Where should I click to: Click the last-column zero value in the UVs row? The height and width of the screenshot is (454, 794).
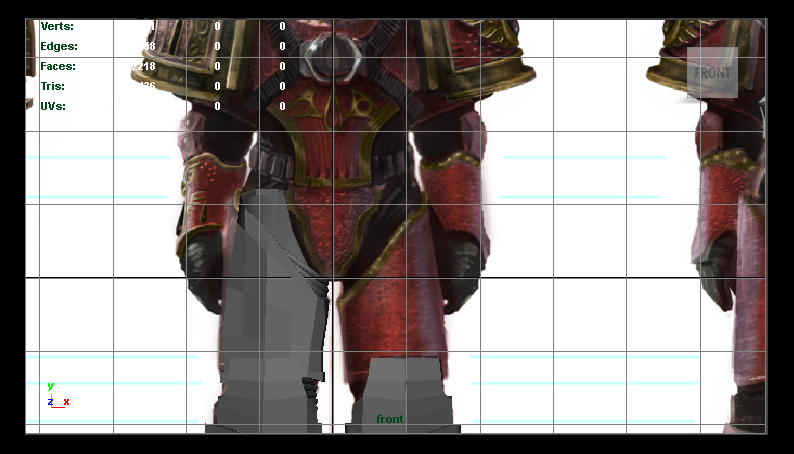[282, 106]
